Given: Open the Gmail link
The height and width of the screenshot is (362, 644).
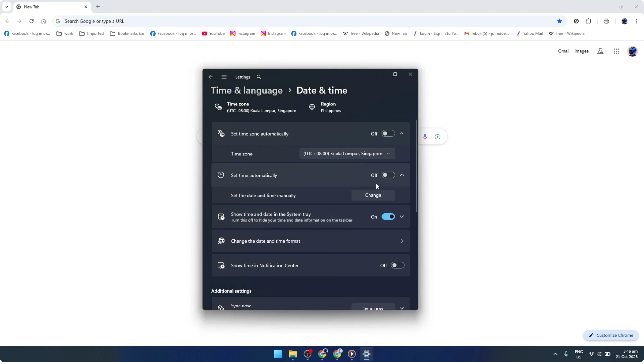Looking at the screenshot, I should point(564,51).
